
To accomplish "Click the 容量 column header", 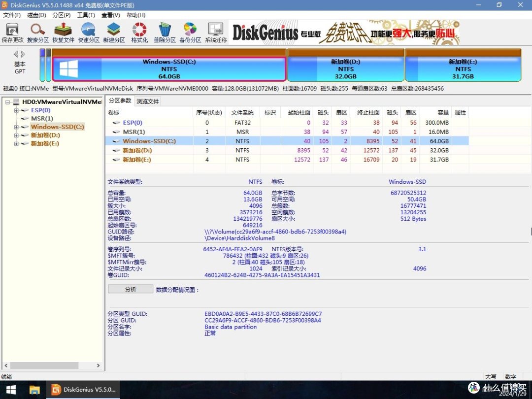I will [x=435, y=113].
